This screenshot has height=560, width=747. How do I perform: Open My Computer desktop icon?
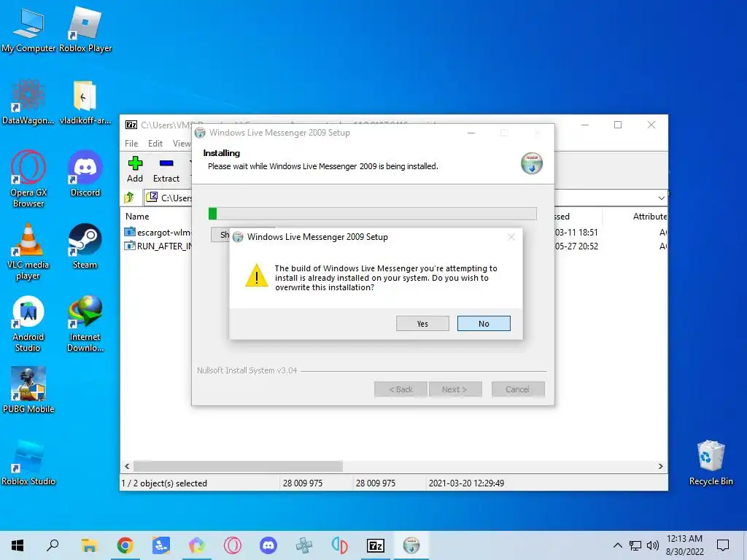[x=28, y=30]
